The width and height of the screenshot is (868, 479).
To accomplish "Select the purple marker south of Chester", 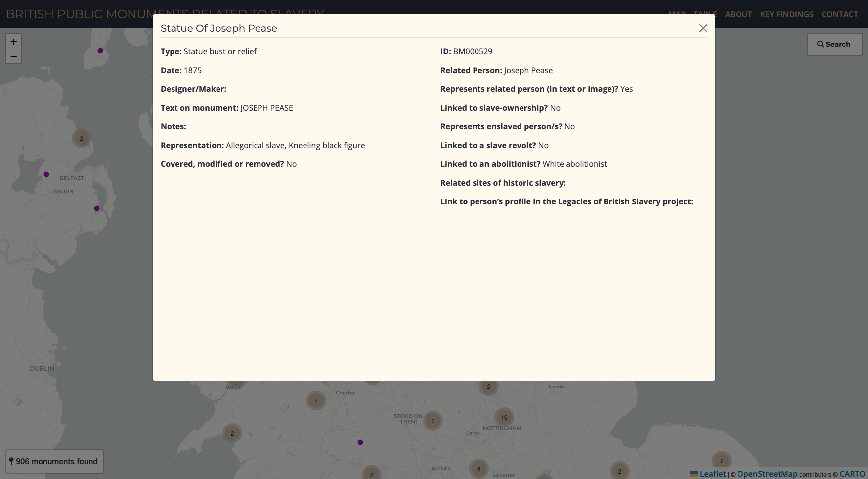I will point(360,442).
